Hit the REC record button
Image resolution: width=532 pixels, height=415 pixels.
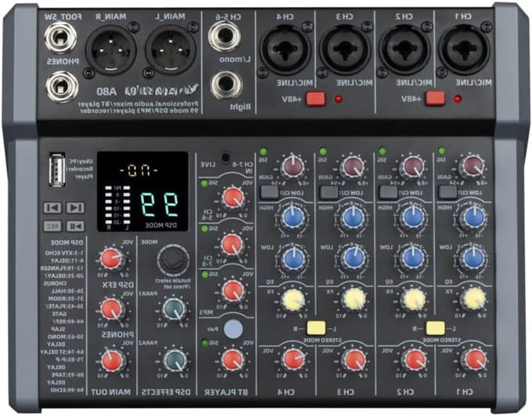pyautogui.click(x=52, y=226)
